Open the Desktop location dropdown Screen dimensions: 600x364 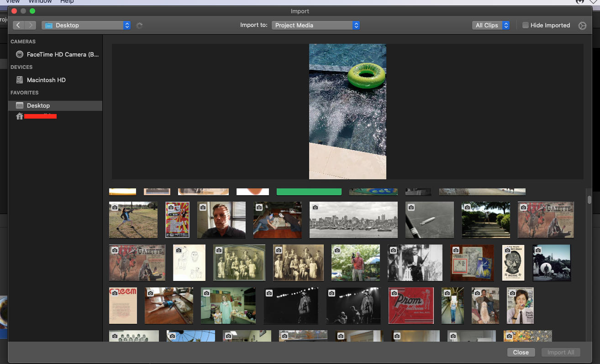86,26
